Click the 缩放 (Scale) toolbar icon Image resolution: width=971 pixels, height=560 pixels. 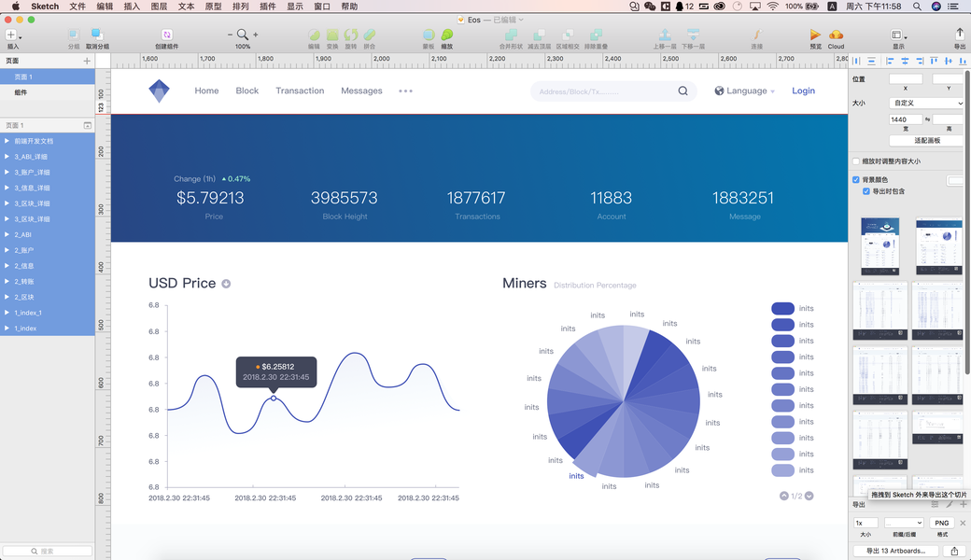point(446,35)
